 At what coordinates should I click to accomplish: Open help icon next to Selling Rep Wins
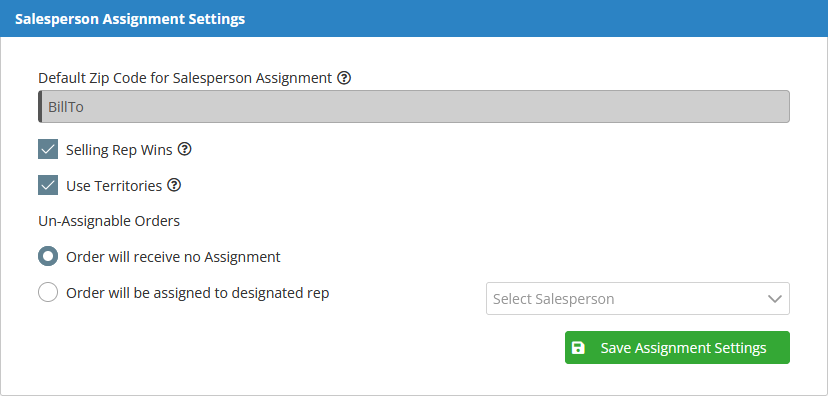pyautogui.click(x=184, y=149)
